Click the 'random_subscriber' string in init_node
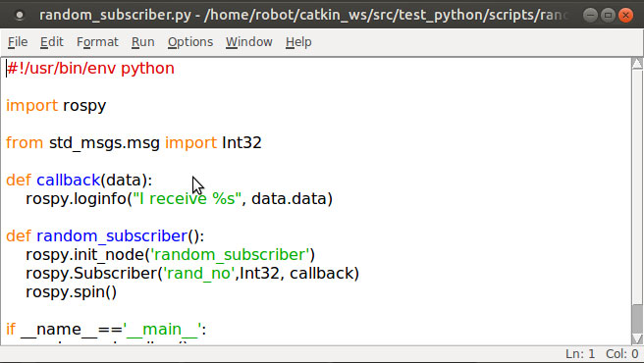This screenshot has width=644, height=363. [230, 255]
